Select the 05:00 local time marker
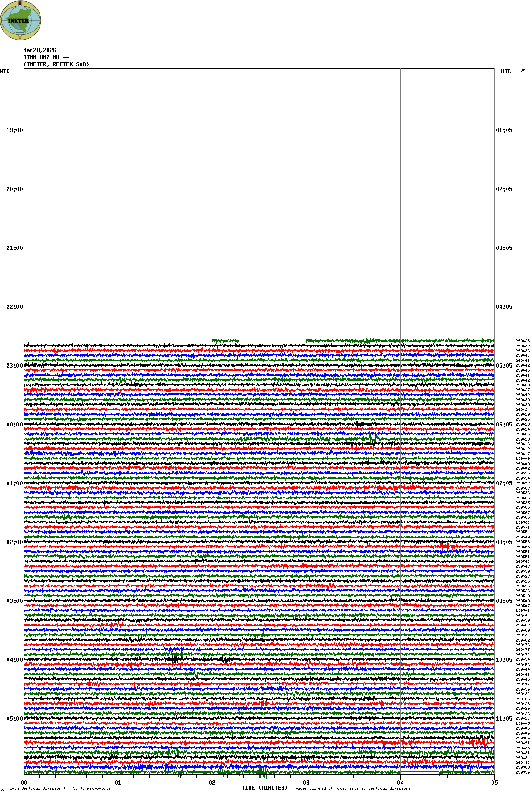 [14, 719]
